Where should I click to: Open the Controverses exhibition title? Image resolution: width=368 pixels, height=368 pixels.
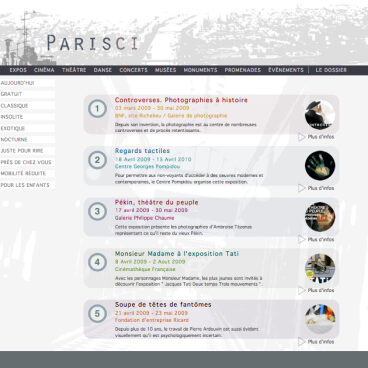coord(181,100)
